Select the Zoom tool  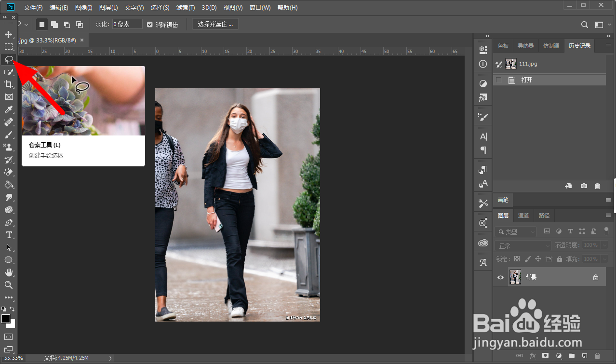(8, 285)
